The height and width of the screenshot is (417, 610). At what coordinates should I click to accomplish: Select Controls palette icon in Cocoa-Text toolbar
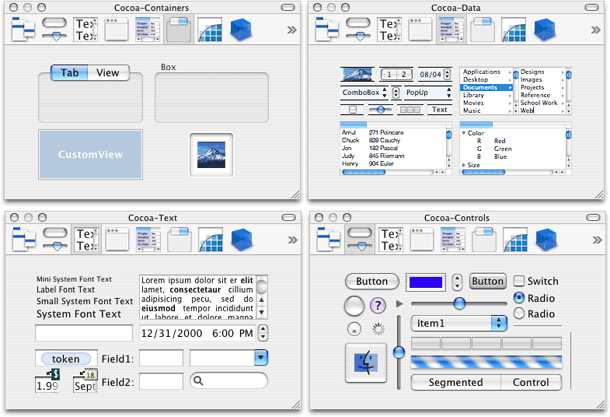55,240
